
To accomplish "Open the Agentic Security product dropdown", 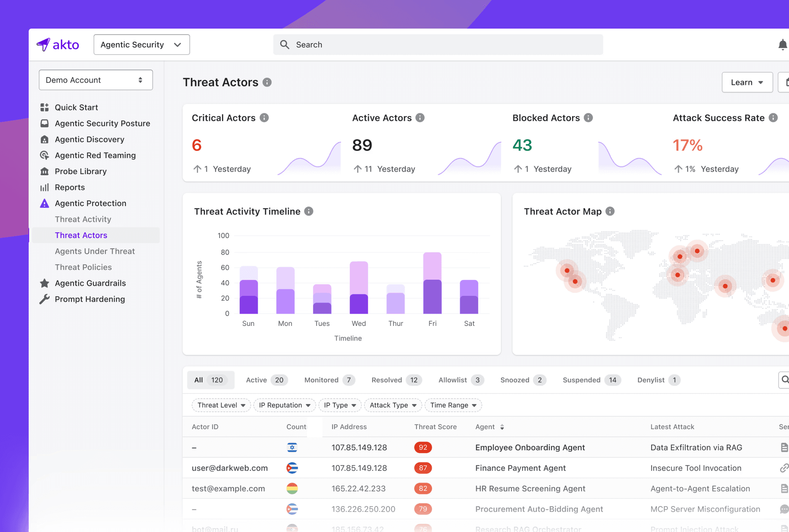I will tap(141, 45).
